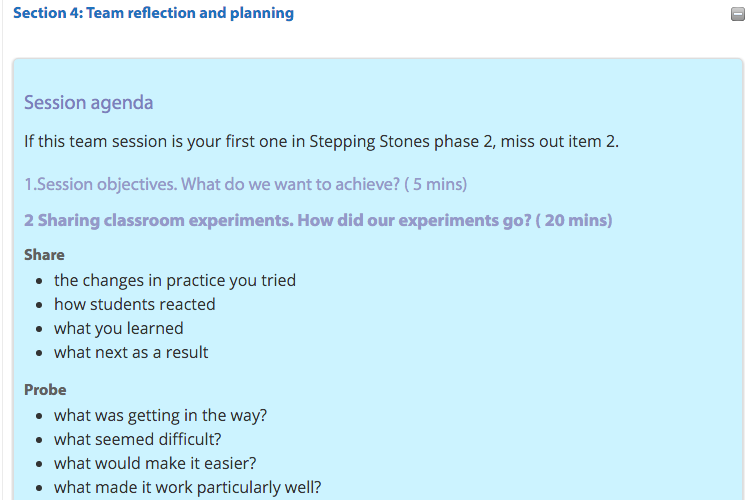The image size is (753, 500).
Task: Click the bullet 'what you learned'
Action: click(x=119, y=329)
